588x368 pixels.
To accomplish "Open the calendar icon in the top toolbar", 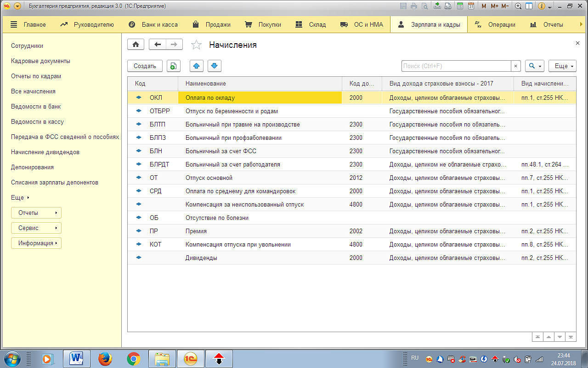I will [x=471, y=6].
